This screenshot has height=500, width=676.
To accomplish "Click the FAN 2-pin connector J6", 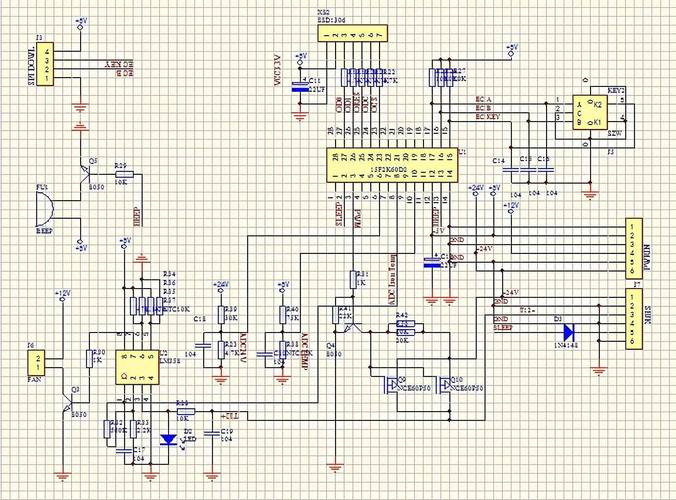I will [x=37, y=362].
